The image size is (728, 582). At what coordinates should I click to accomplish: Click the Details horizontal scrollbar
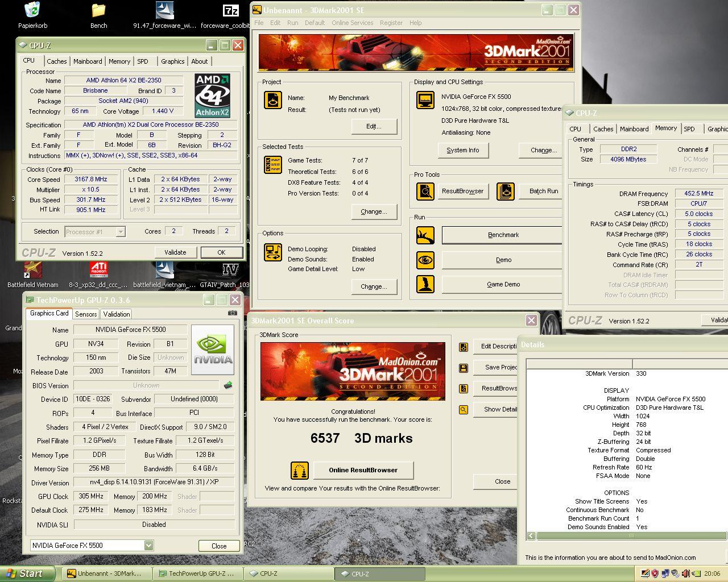[631, 535]
